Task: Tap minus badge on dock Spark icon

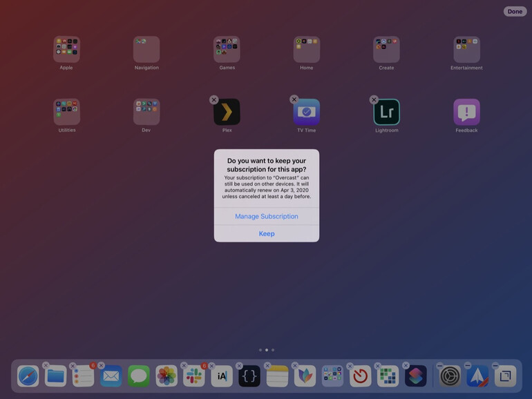Action: point(468,365)
